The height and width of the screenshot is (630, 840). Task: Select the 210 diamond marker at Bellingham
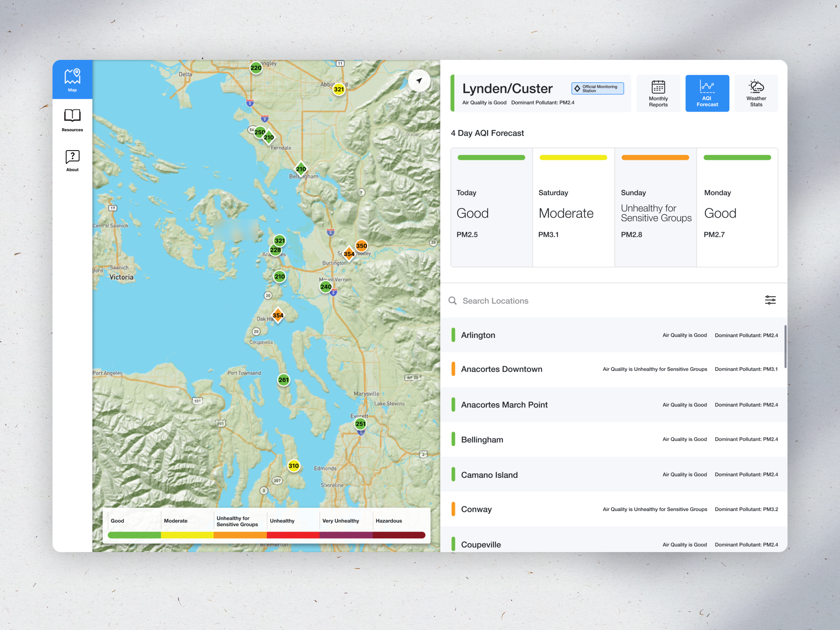[x=301, y=169]
